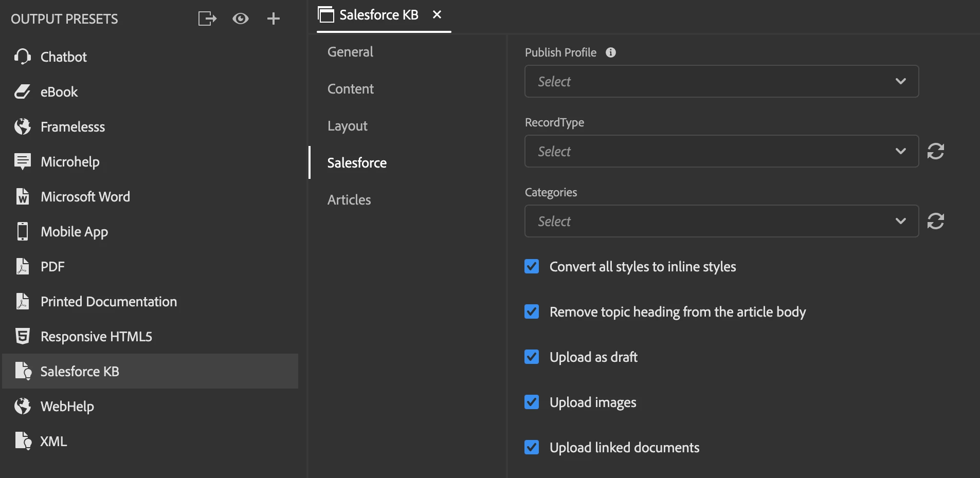980x478 pixels.
Task: Disable the Upload as draft option
Action: 532,357
